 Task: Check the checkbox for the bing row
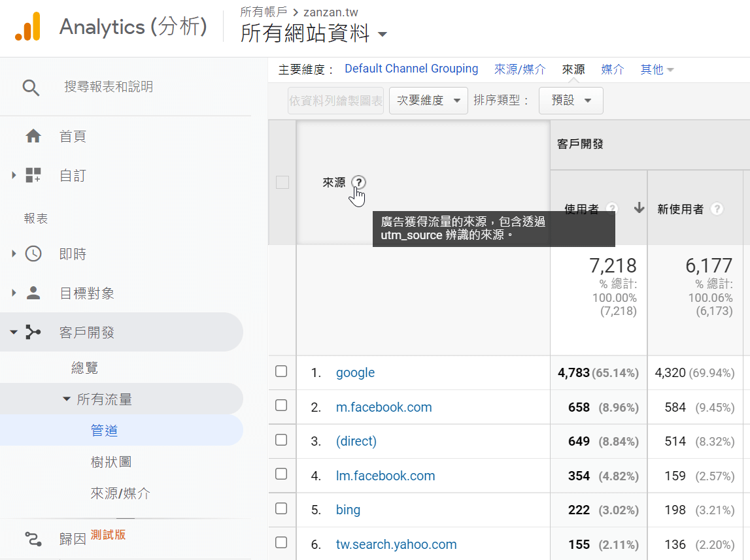coord(281,508)
